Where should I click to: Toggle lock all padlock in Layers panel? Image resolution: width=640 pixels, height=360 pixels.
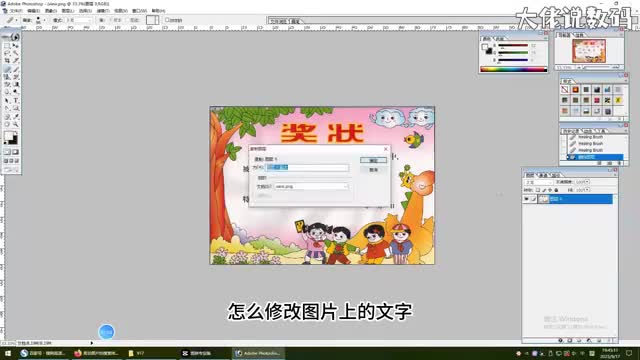tap(556, 190)
